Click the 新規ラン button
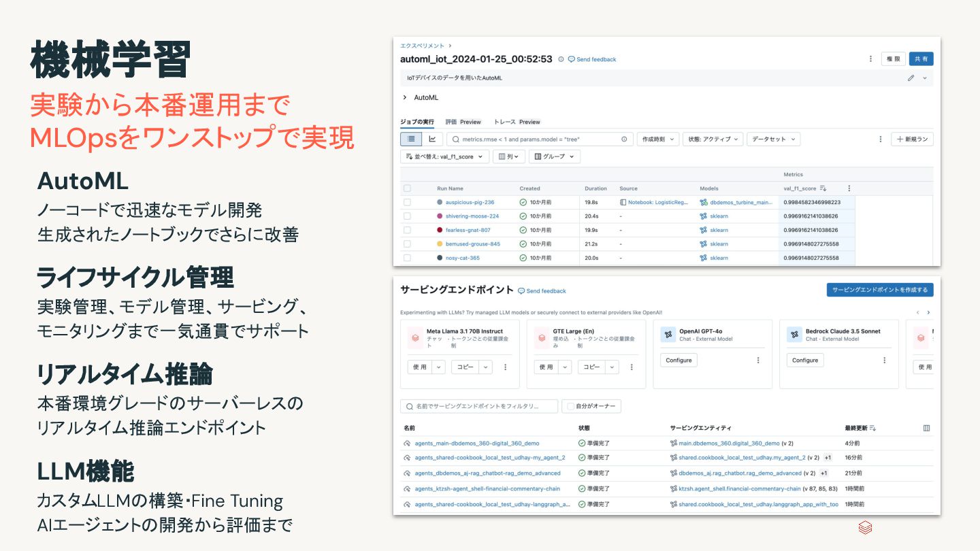This screenshot has height=551, width=980. 912,139
